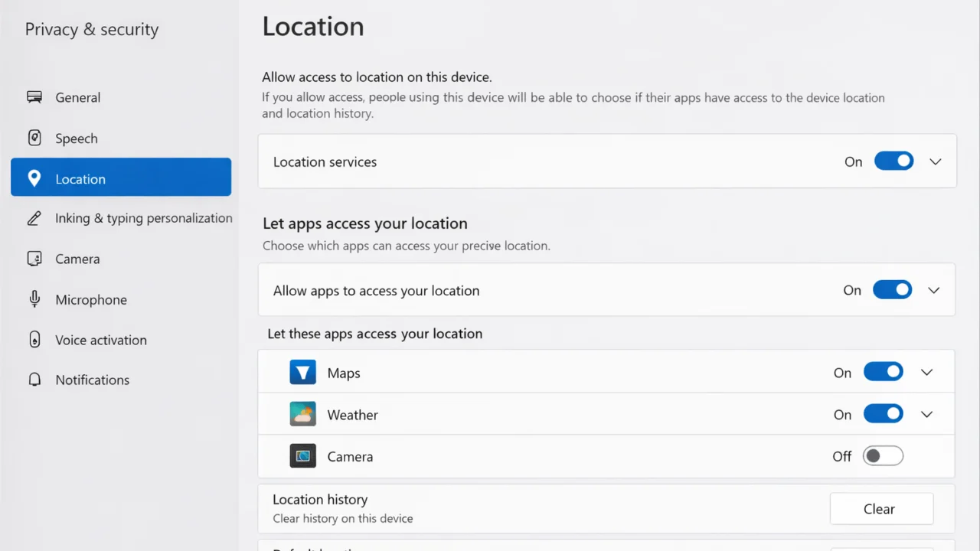Toggle off Maps location access

[x=883, y=373]
